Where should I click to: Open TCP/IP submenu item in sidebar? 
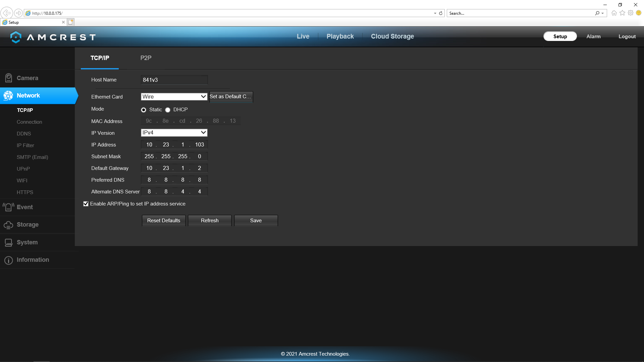(x=25, y=110)
